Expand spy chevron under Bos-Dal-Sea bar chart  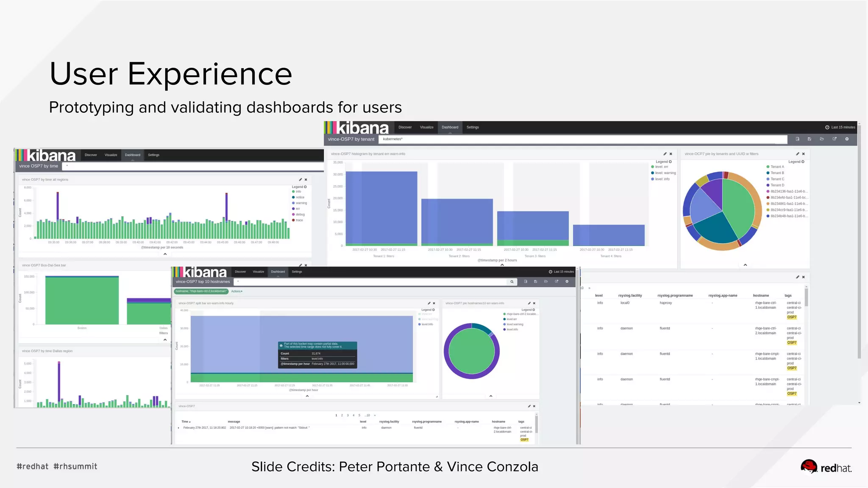(165, 340)
